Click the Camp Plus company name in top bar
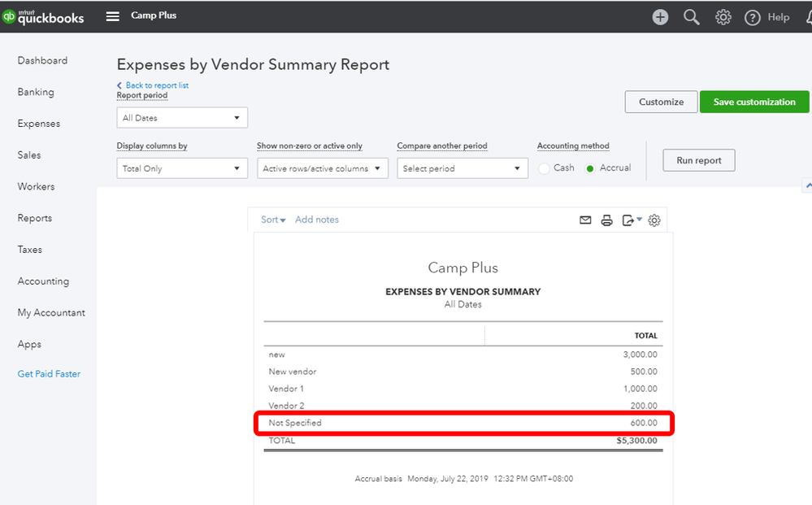Screen dimensions: 812x505 (154, 15)
